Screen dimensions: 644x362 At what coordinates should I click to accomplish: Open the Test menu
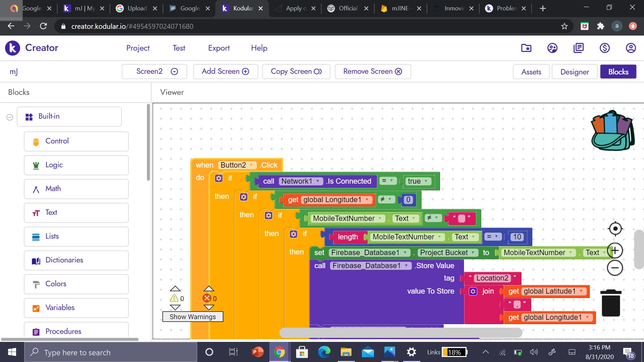[x=179, y=48]
